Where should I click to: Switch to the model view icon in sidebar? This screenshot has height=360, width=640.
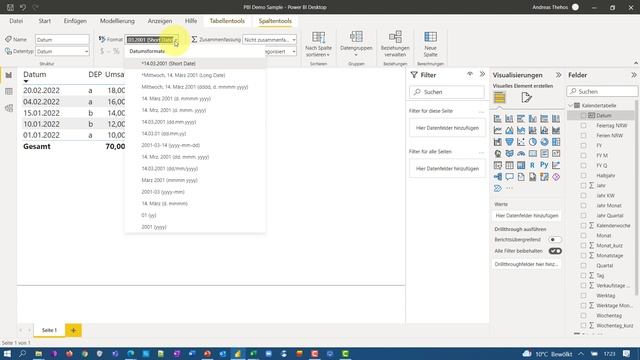9,108
